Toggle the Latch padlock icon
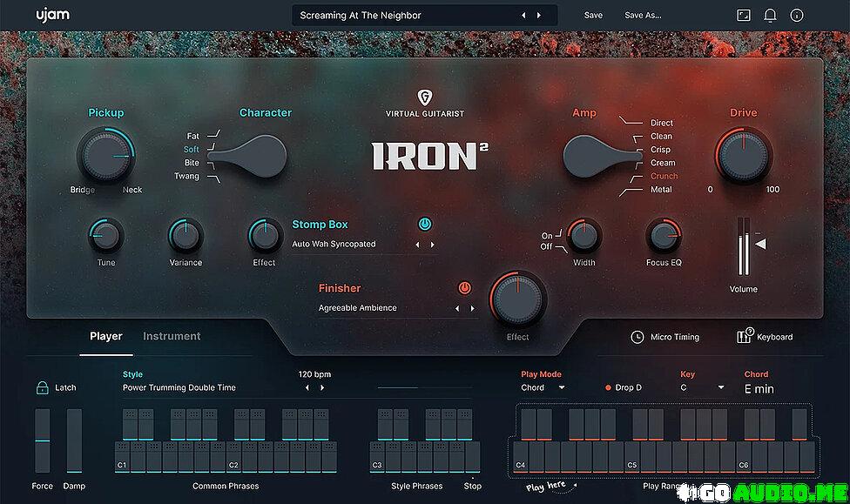This screenshot has height=504, width=850. [x=42, y=387]
